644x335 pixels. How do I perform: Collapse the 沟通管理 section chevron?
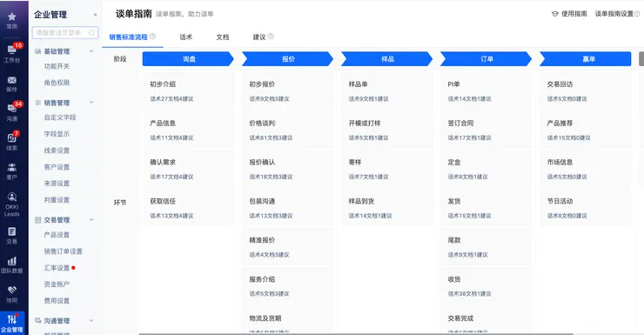91,320
